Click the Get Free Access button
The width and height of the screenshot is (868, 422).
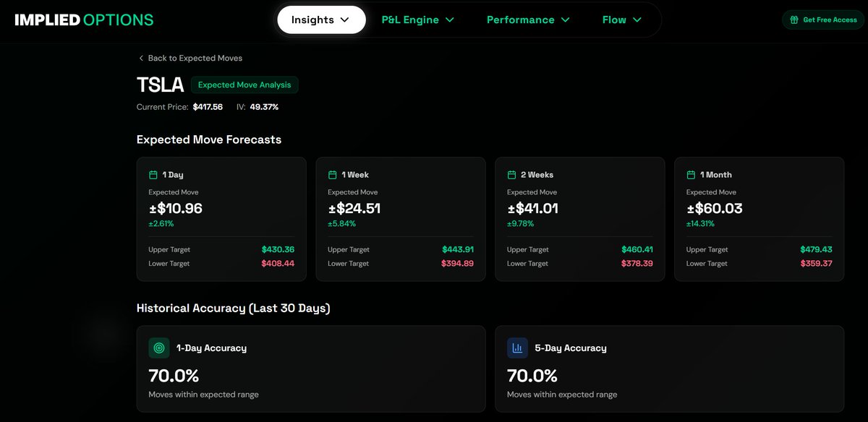[823, 20]
